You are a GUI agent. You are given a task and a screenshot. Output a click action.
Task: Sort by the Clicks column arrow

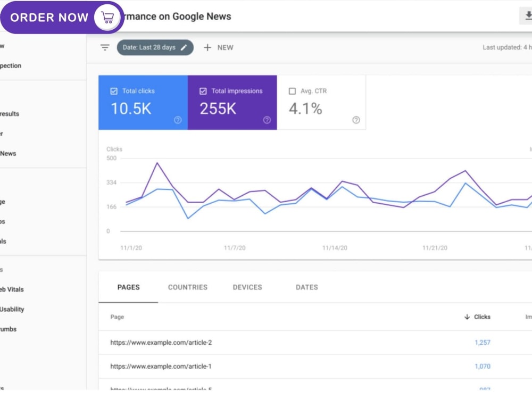[x=467, y=317]
